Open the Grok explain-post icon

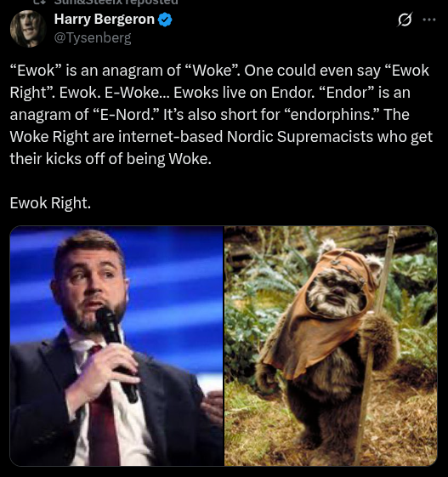click(x=405, y=20)
